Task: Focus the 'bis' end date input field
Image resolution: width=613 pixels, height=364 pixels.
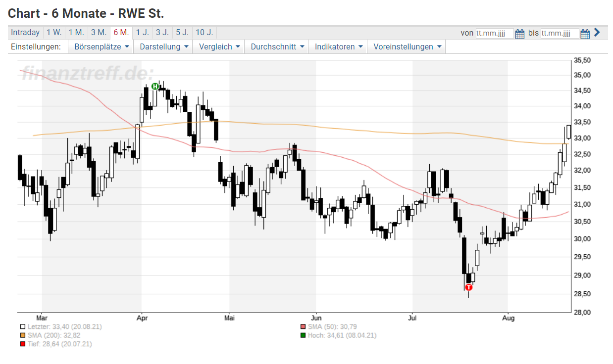Action: click(560, 34)
